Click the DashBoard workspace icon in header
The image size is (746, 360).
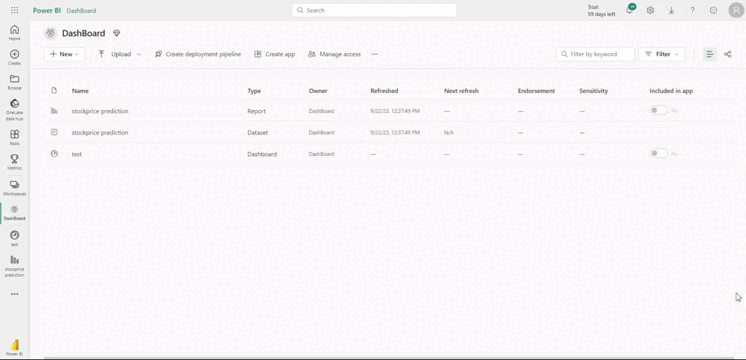point(50,33)
